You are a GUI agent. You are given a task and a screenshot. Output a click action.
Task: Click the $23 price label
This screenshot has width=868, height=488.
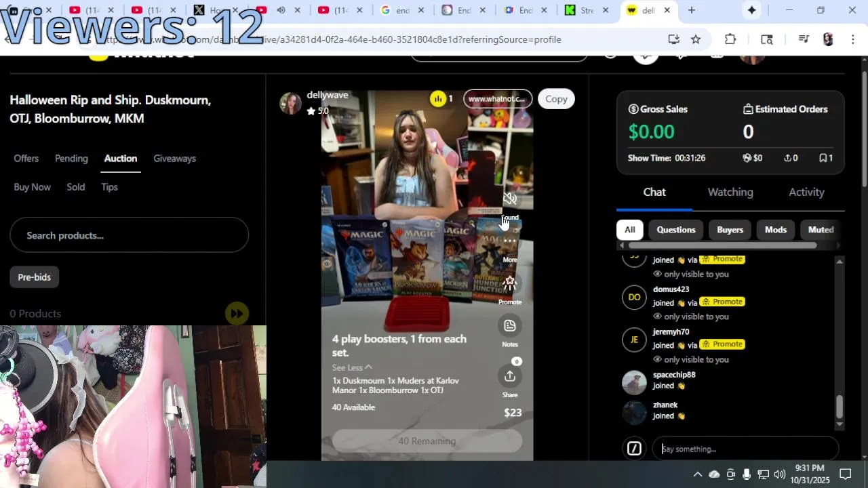click(513, 412)
